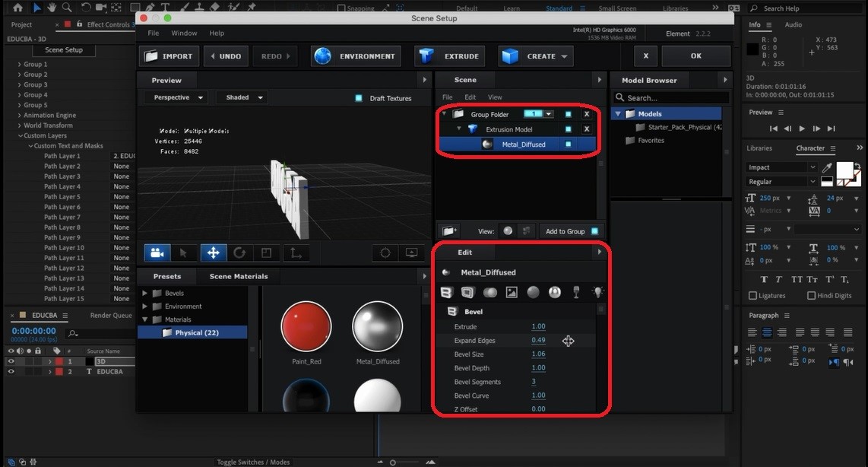
Task: Click the Expand Edges value 0.49
Action: [x=538, y=340]
